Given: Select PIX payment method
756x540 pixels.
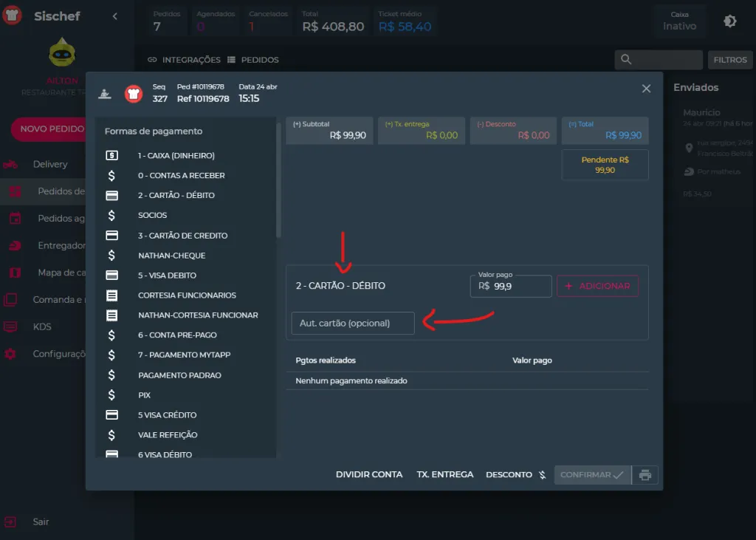Looking at the screenshot, I should point(186,395).
